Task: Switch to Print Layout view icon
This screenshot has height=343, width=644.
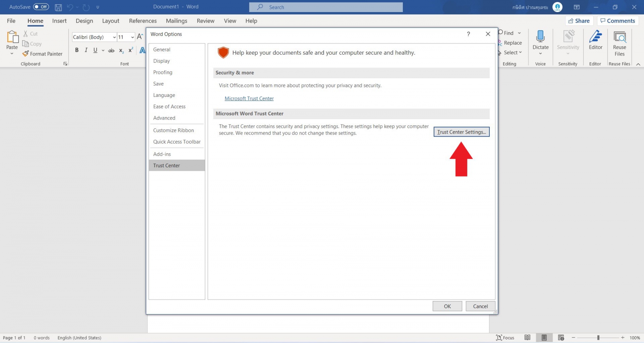Action: click(544, 338)
